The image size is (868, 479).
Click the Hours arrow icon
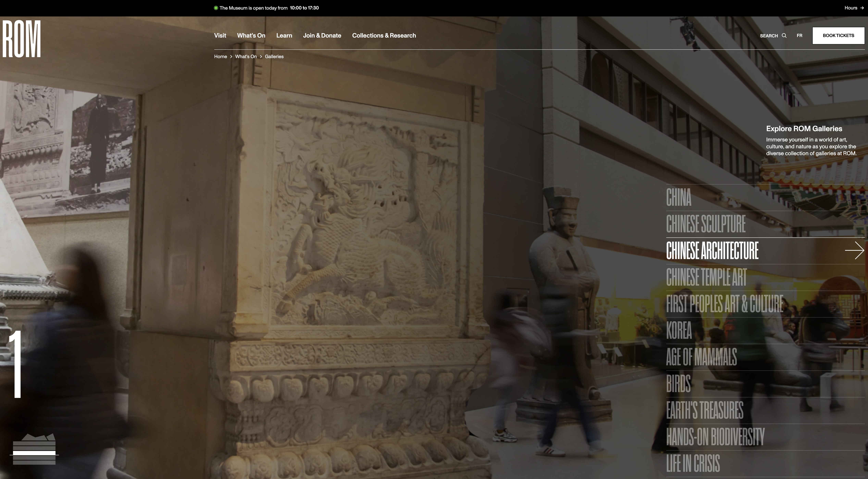(x=862, y=8)
